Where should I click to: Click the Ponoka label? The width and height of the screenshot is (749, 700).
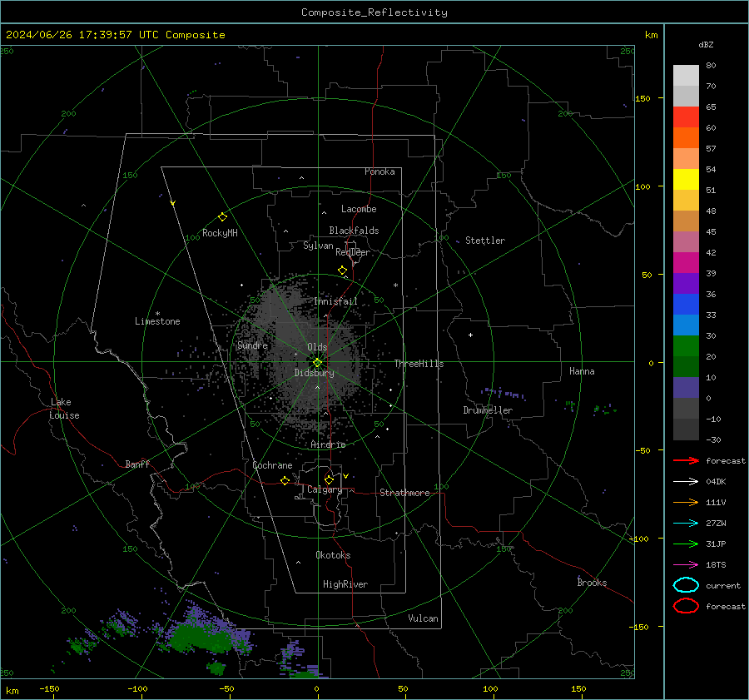[379, 171]
